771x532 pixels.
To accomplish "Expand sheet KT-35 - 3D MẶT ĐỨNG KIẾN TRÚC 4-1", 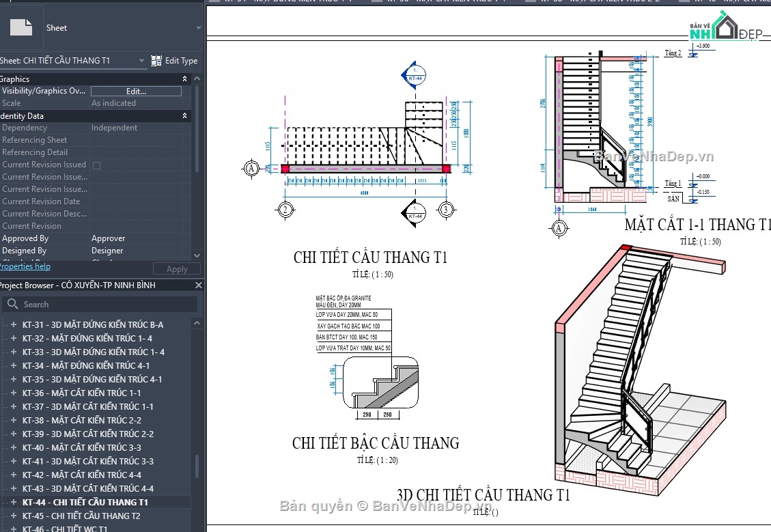I will [13, 379].
